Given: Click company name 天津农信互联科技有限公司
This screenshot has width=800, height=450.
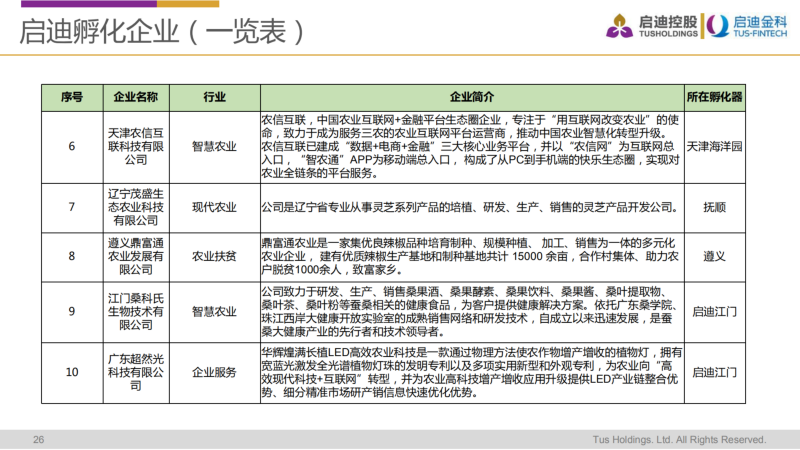Looking at the screenshot, I should (x=136, y=147).
